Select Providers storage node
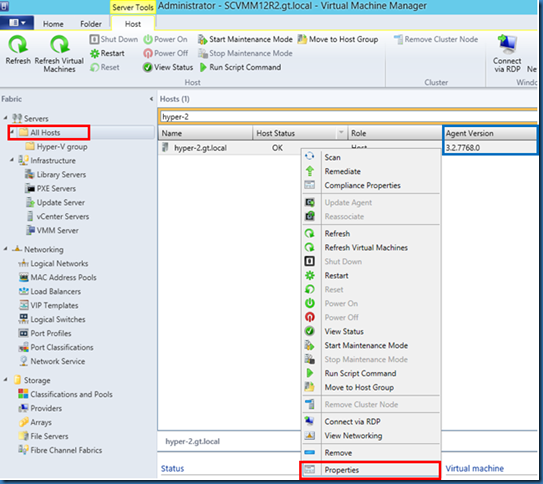 tap(40, 409)
